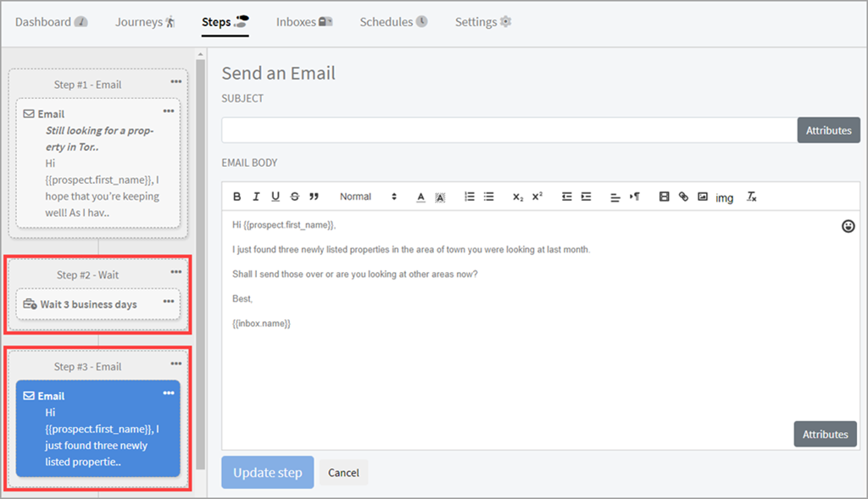Screen dimensions: 868x499
Task: Increase indent of the paragraph
Action: pyautogui.click(x=586, y=197)
